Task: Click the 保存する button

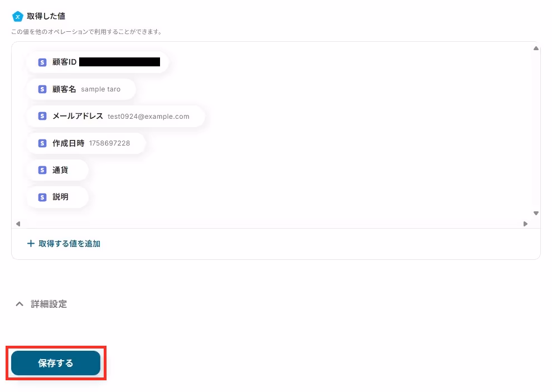Action: click(x=56, y=363)
